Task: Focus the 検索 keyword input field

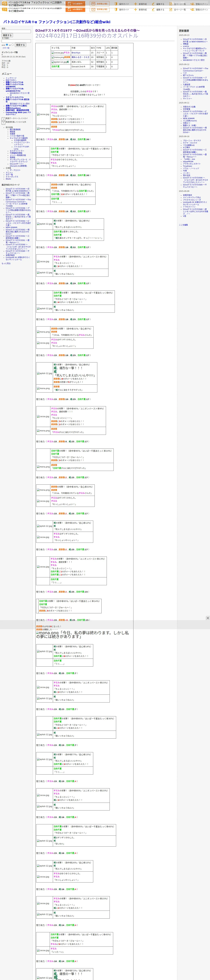Action: [16, 32]
